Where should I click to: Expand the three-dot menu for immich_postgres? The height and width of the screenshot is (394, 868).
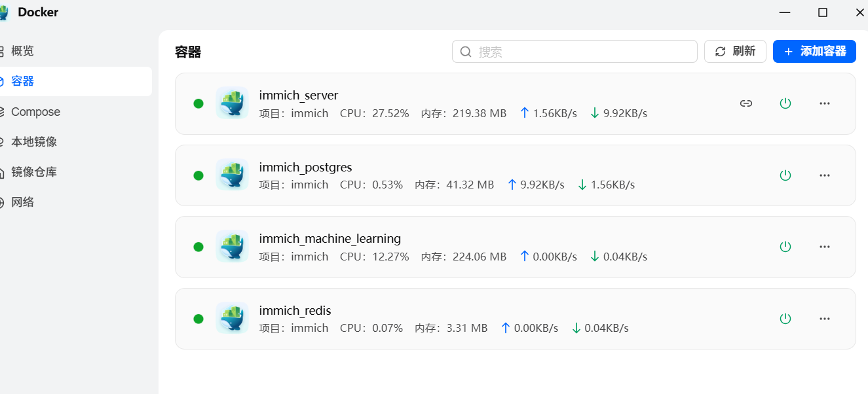pyautogui.click(x=825, y=175)
